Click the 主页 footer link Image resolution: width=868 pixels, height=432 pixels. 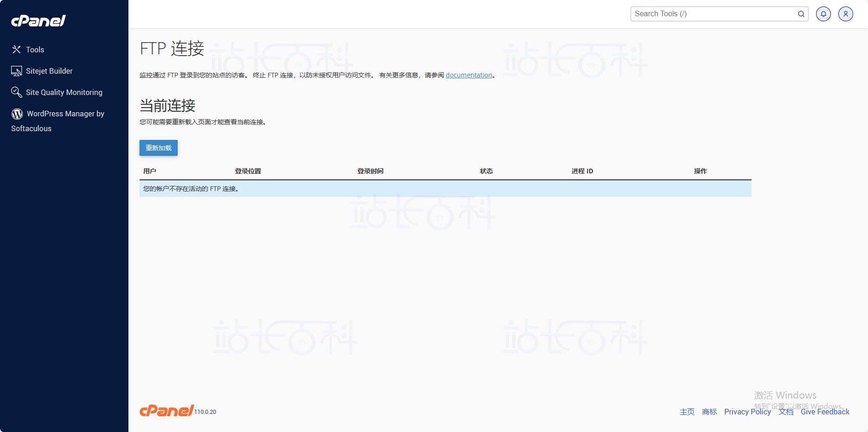click(687, 412)
